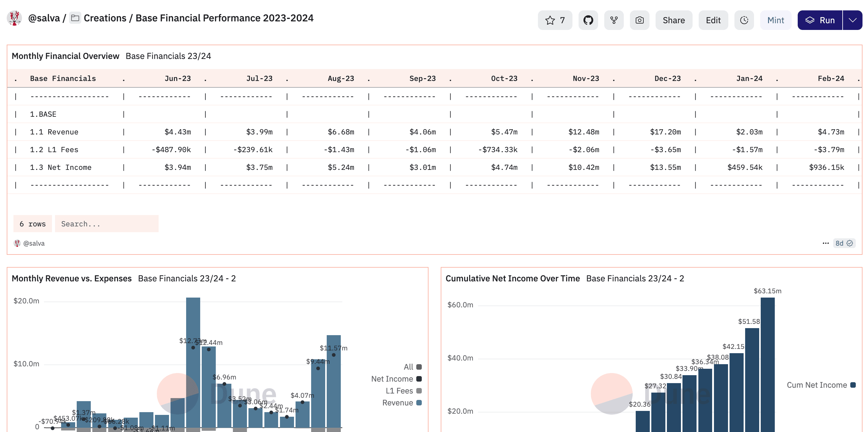Screen dimensions: 868x432
Task: Click the $936.15k Feb-24 net income cell
Action: pos(826,167)
